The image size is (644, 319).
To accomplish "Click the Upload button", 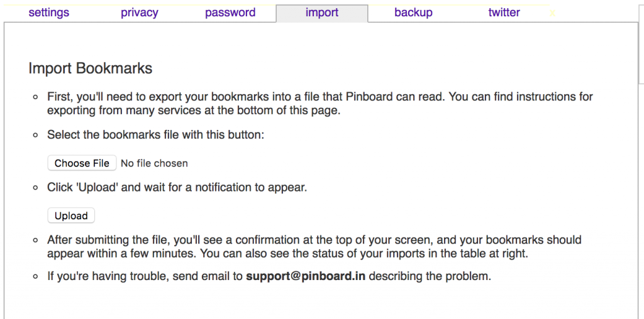I will [71, 215].
